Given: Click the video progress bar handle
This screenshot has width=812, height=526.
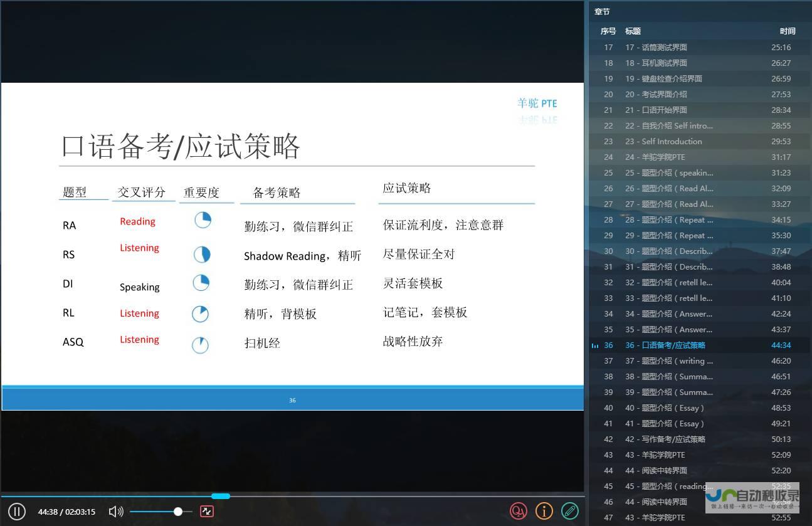Looking at the screenshot, I should pos(221,496).
